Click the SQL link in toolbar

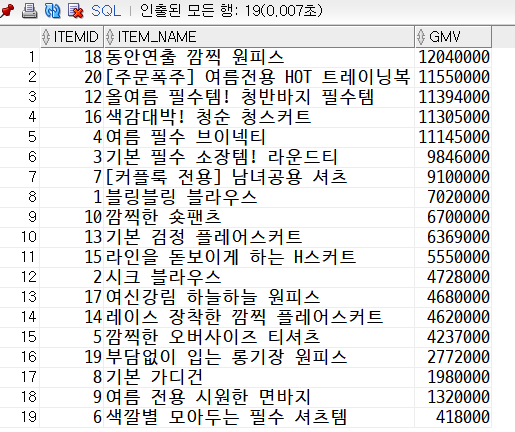click(106, 11)
